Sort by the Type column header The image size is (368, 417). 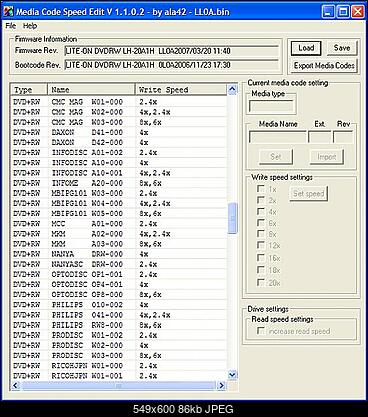tap(29, 90)
